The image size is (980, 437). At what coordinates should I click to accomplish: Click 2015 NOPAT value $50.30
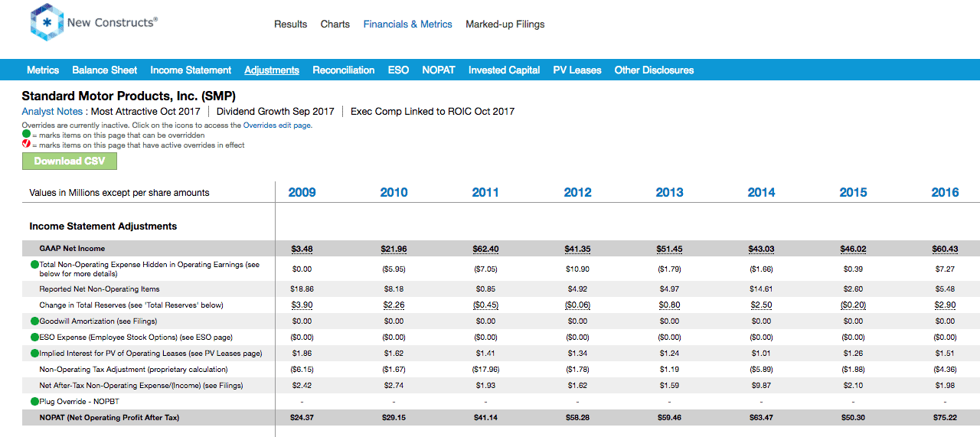(853, 418)
